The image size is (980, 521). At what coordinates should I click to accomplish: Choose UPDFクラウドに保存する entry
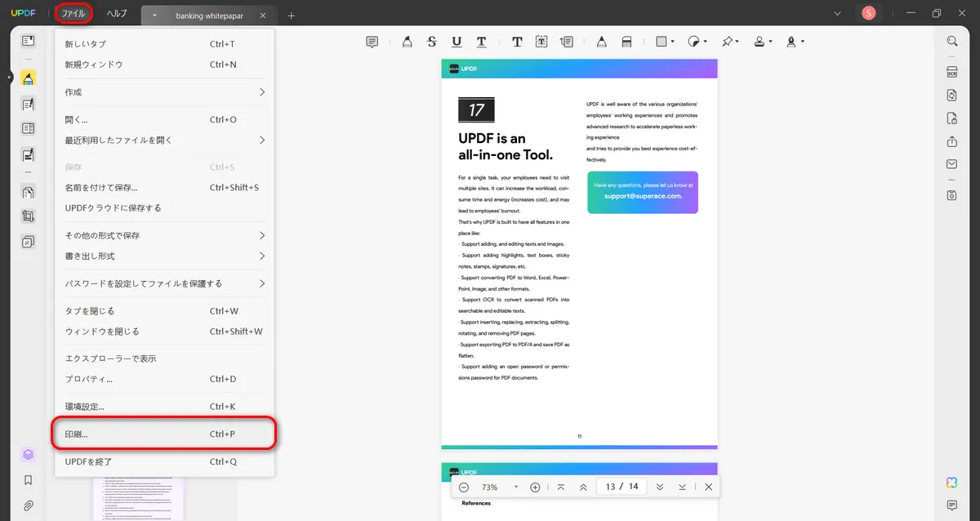[165, 208]
